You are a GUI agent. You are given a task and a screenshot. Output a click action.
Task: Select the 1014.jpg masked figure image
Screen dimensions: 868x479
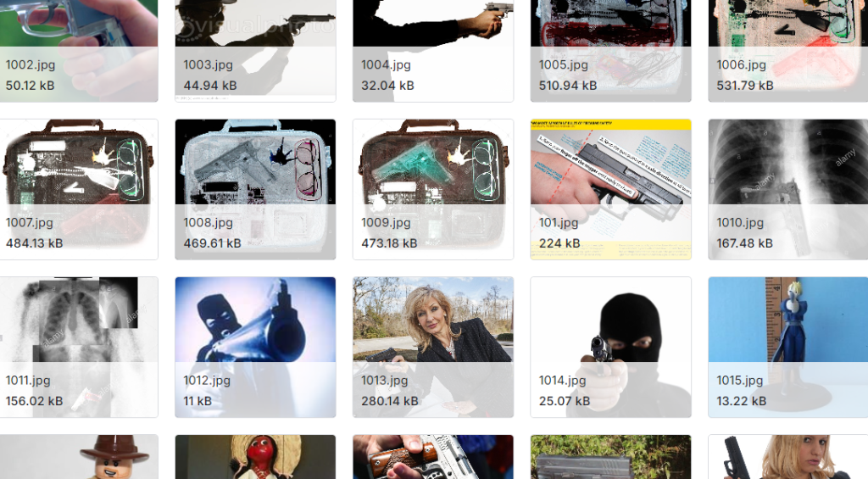coord(610,348)
